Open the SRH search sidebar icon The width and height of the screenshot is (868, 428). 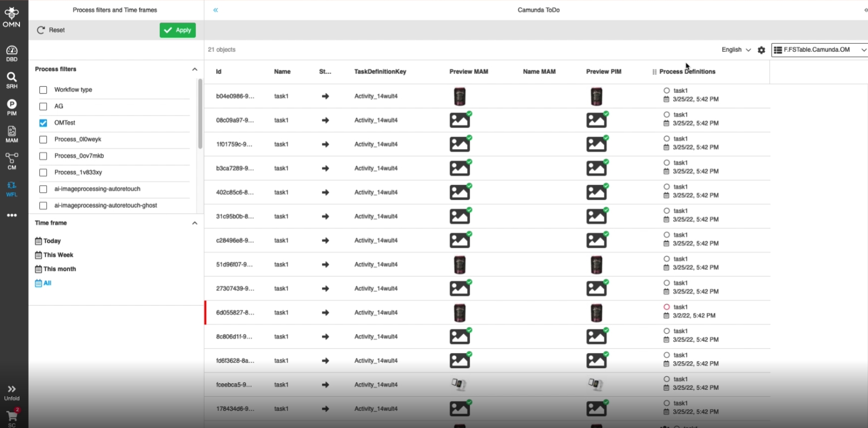(11, 80)
